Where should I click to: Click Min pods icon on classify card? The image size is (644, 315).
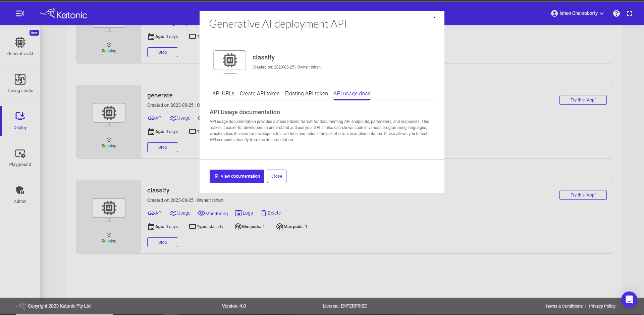click(238, 227)
